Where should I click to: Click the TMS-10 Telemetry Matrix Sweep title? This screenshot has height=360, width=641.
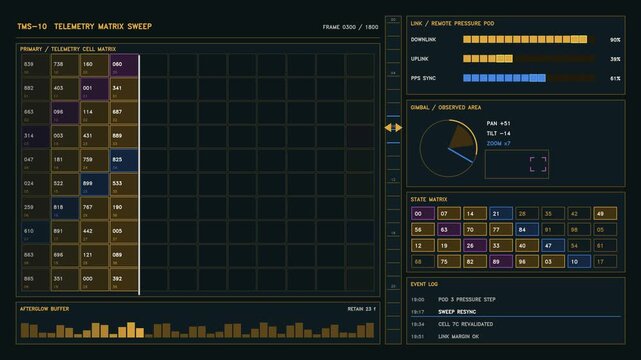(85, 26)
